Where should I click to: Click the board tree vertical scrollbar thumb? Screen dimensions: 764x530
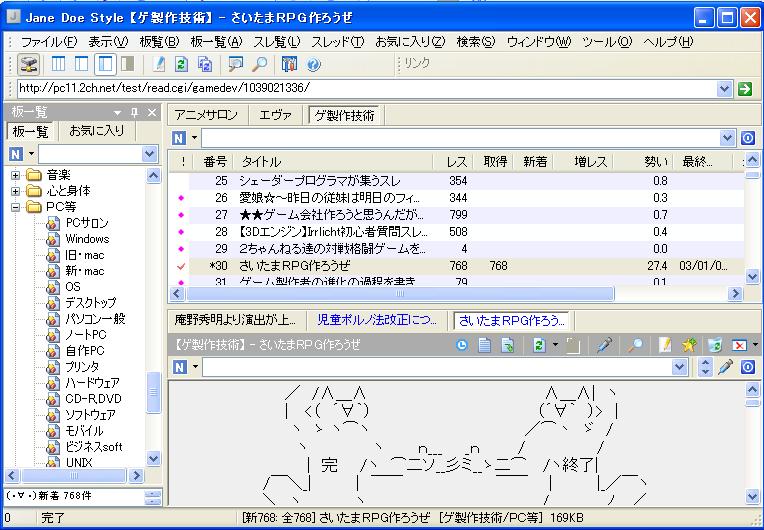click(x=153, y=392)
